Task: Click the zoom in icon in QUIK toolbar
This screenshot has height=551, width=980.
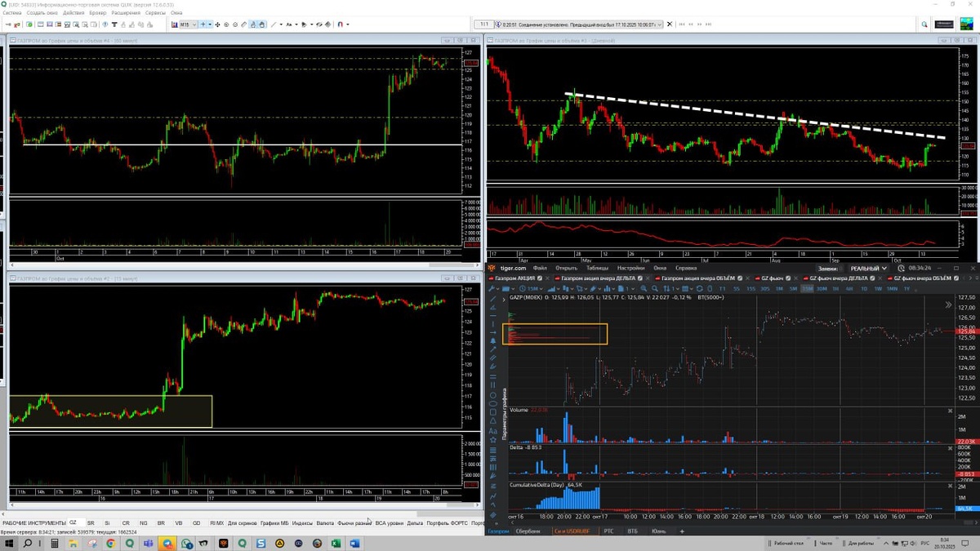Action: tap(226, 24)
